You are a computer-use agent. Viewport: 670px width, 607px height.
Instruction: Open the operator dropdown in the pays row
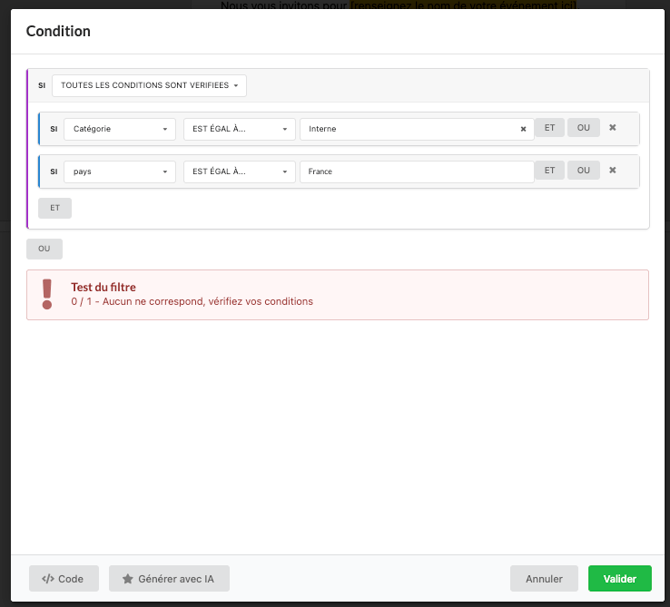(x=239, y=172)
